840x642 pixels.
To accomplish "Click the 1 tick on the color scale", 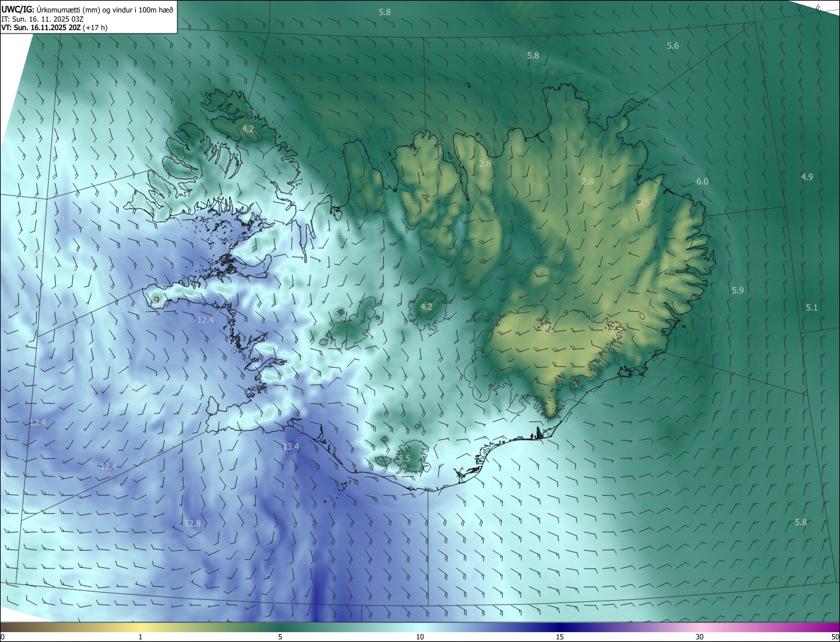I will (x=140, y=637).
